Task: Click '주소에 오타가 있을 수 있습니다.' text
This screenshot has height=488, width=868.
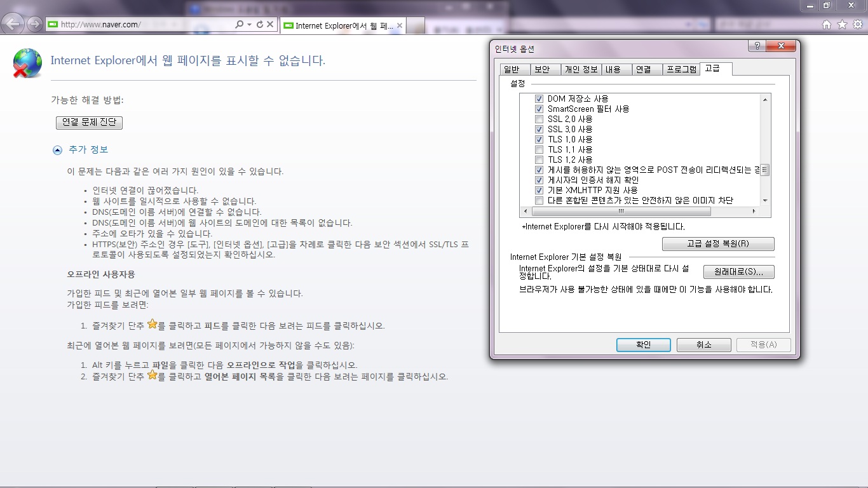Action: [153, 234]
